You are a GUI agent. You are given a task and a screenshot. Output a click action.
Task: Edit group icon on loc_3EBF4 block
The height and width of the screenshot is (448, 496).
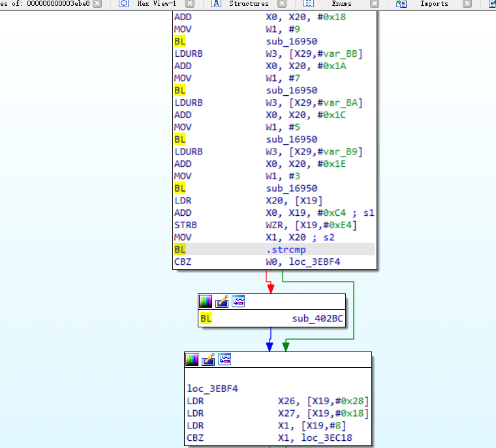pos(208,359)
